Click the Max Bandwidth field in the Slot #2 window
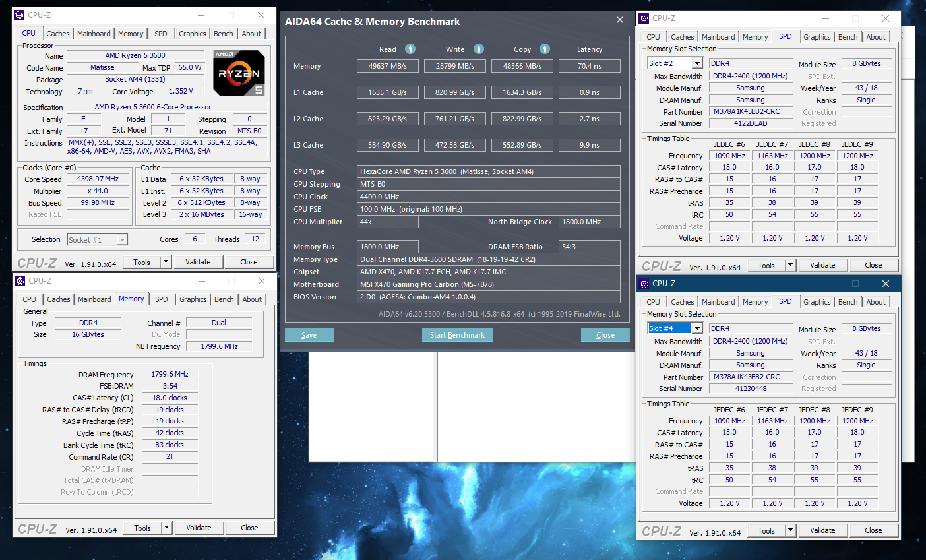926x560 pixels. (751, 76)
